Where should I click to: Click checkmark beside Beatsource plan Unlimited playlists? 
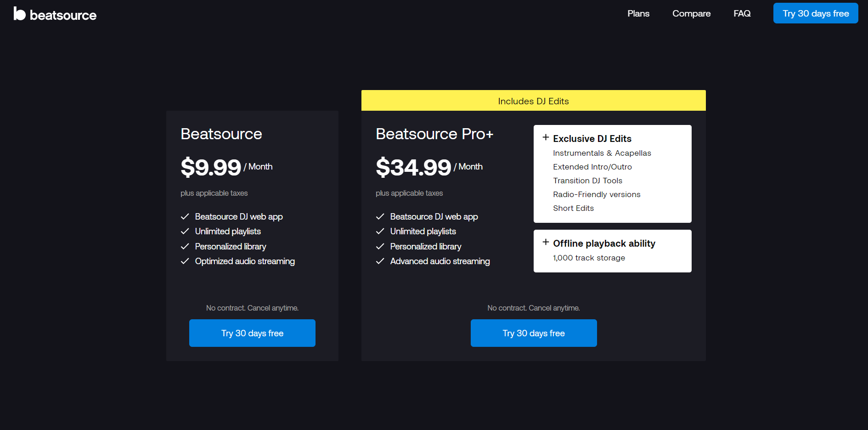[185, 232]
